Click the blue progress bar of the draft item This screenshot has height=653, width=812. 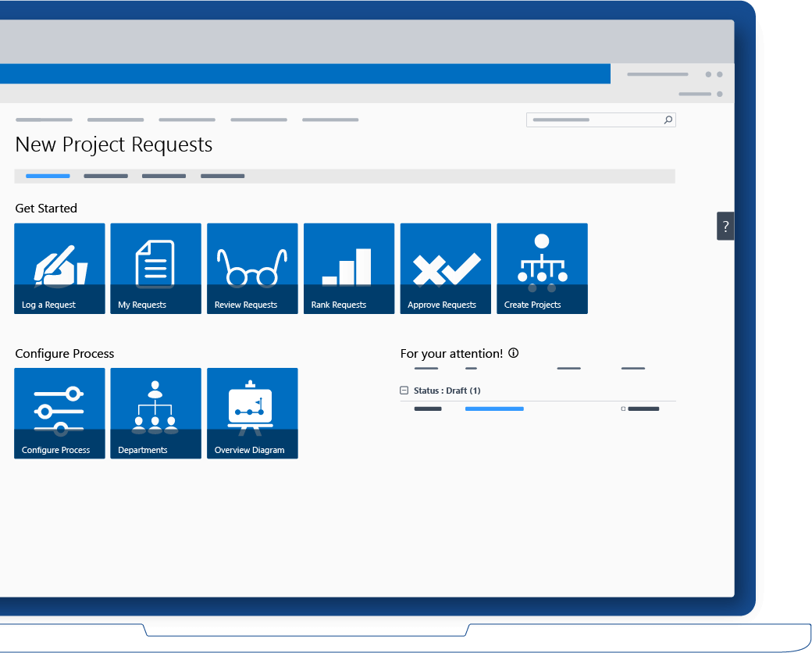[494, 409]
